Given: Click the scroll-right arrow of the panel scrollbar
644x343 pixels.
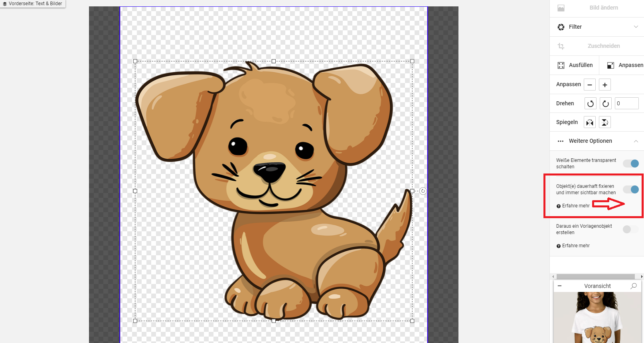Looking at the screenshot, I should pyautogui.click(x=641, y=276).
